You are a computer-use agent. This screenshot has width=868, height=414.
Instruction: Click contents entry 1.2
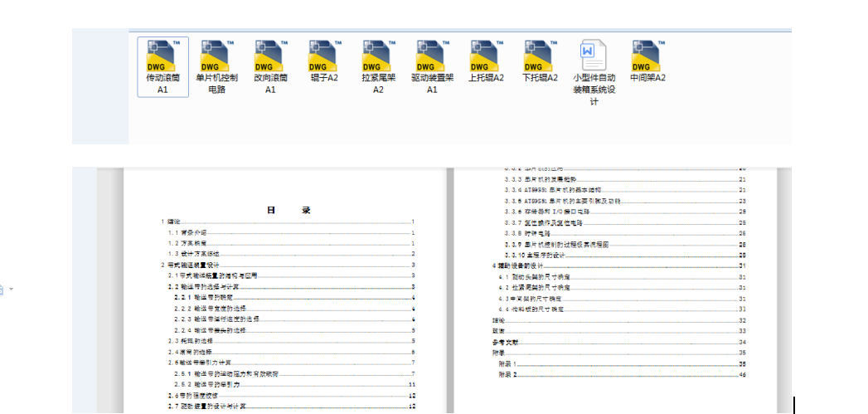[292, 243]
